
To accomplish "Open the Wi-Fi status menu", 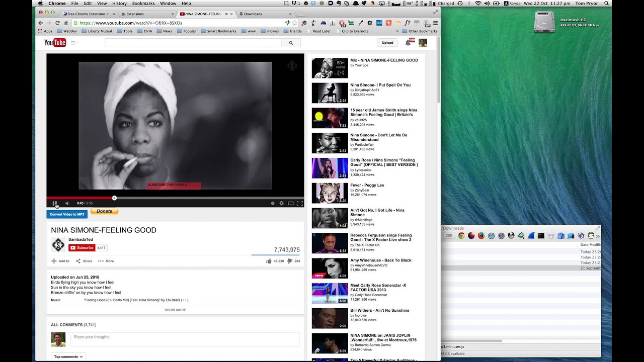I will coord(477,4).
